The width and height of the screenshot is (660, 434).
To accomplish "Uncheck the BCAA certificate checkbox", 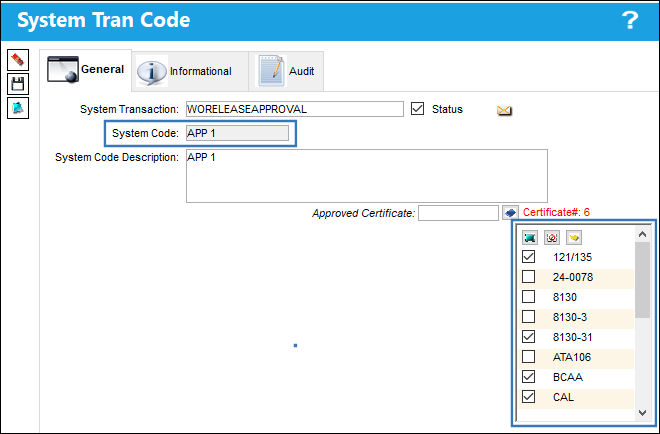I will click(x=528, y=376).
